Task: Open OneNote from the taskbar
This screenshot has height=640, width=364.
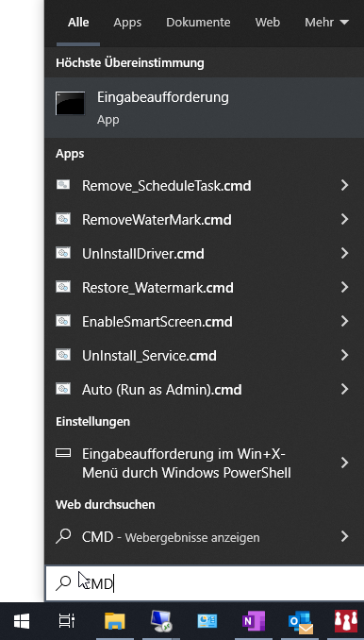Action: [x=254, y=621]
